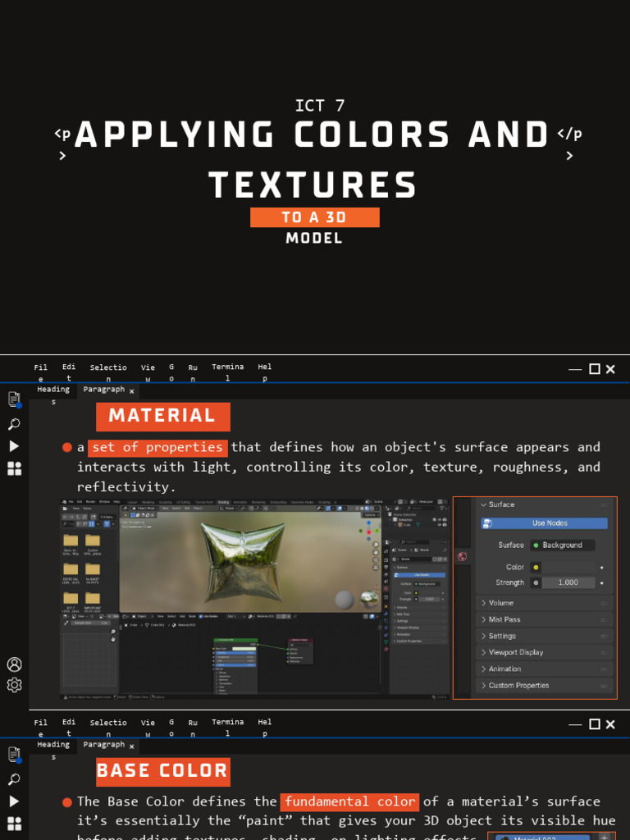Select the Paragraph tab on Base Color slide
Viewport: 630px width, 840px height.
click(104, 745)
